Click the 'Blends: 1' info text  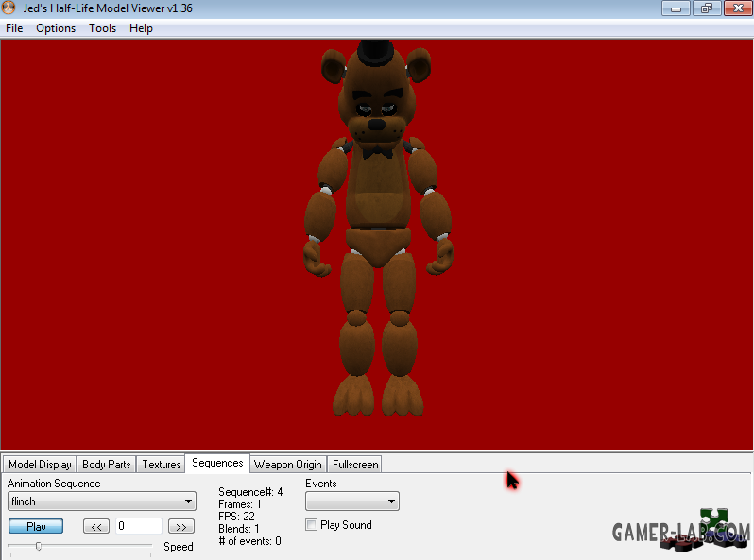click(239, 529)
